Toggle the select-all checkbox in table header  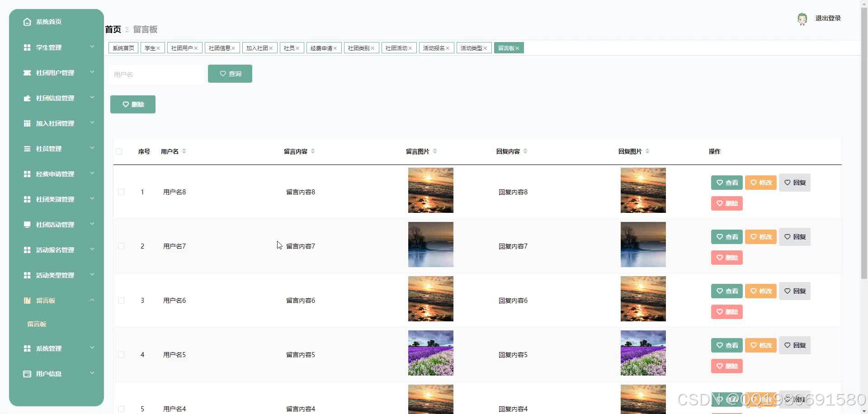[119, 151]
